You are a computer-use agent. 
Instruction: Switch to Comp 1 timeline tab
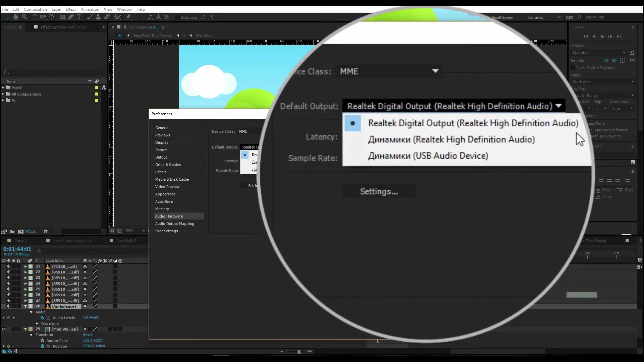[21, 241]
